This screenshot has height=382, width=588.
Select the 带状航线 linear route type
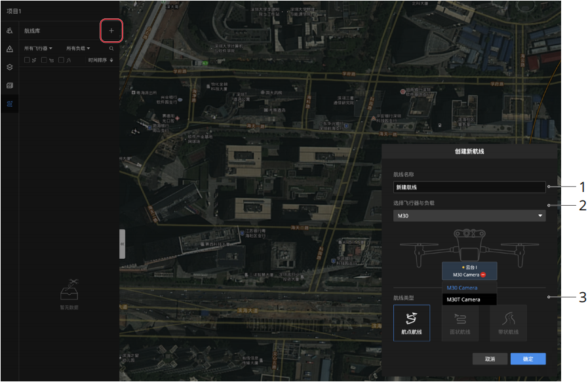tap(508, 323)
